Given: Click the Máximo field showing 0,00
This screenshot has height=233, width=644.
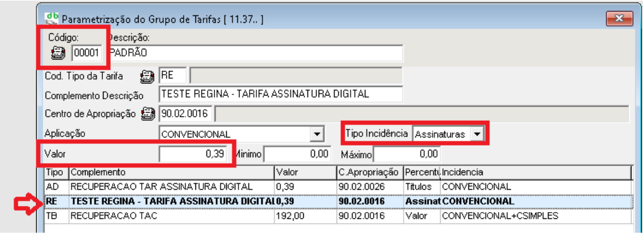Looking at the screenshot, I should click(x=407, y=154).
